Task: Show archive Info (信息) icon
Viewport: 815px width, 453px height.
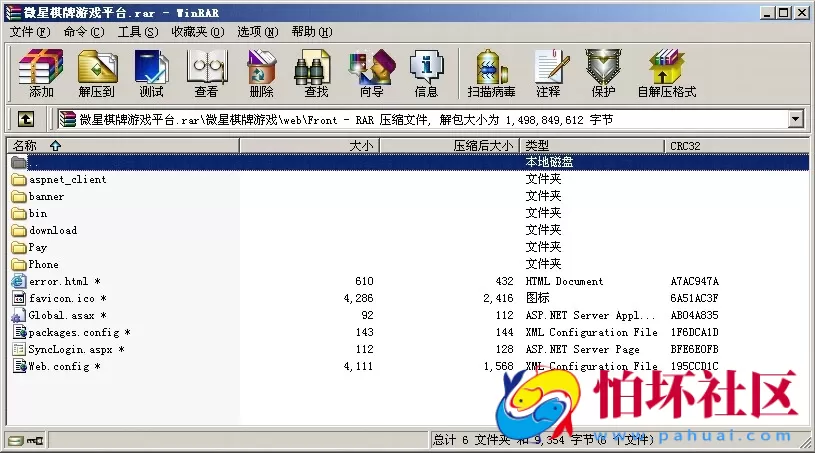Action: point(426,73)
